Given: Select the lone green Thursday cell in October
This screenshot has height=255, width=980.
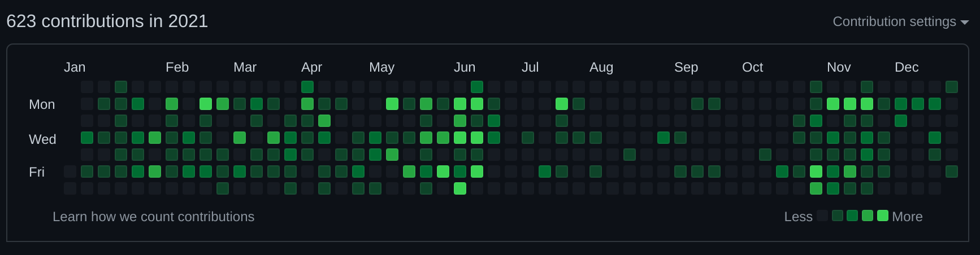Looking at the screenshot, I should (x=765, y=155).
